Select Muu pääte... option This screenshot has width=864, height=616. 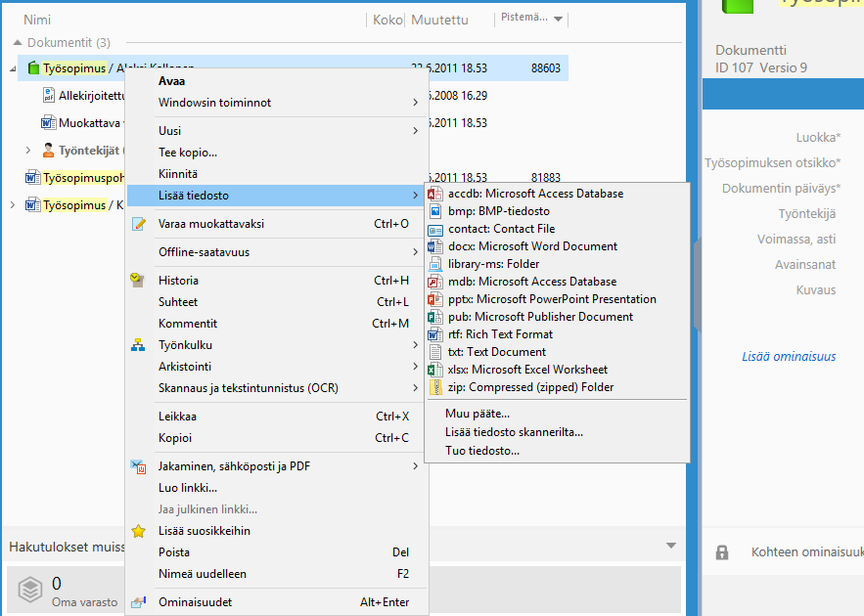coord(477,414)
